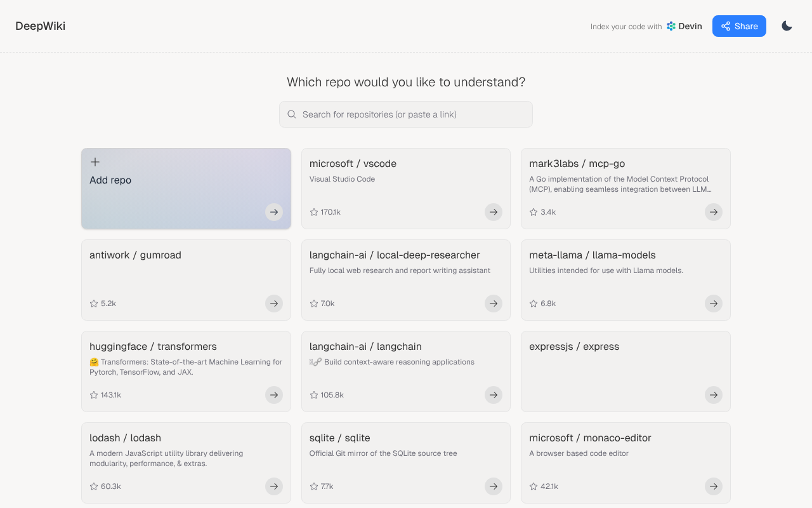
Task: Select the huggingface / transformers repo card
Action: pyautogui.click(x=186, y=371)
